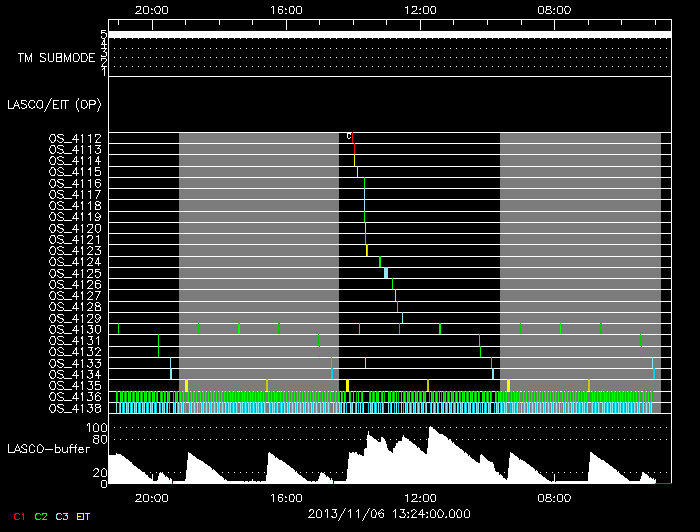Image resolution: width=700 pixels, height=532 pixels.
Task: Click the cyan marker in OS_4129 row
Action: pos(402,318)
